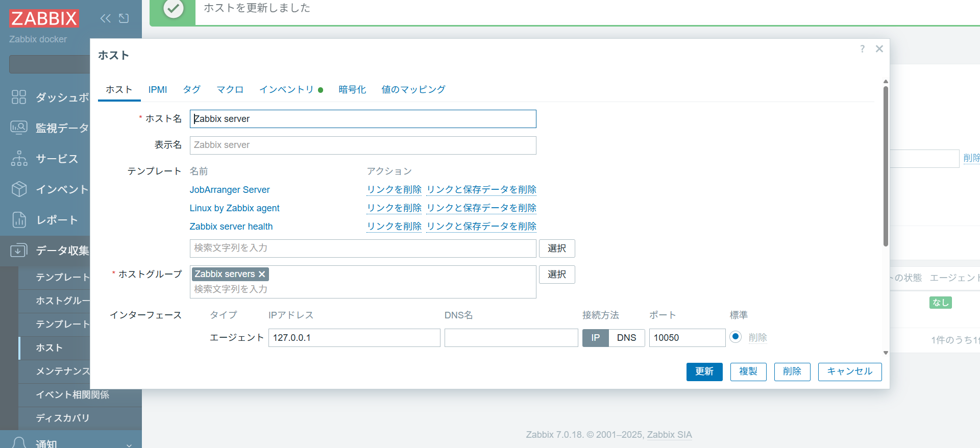Click the 複製 clone button

coord(748,371)
